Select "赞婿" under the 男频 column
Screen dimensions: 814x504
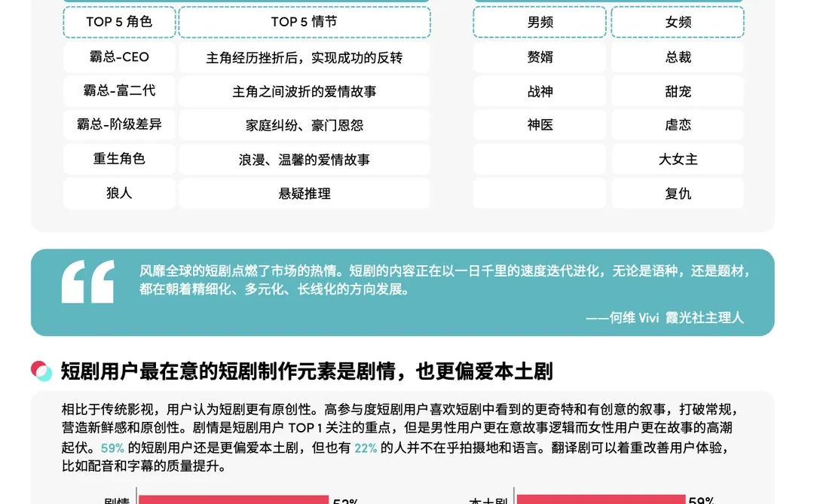click(538, 57)
